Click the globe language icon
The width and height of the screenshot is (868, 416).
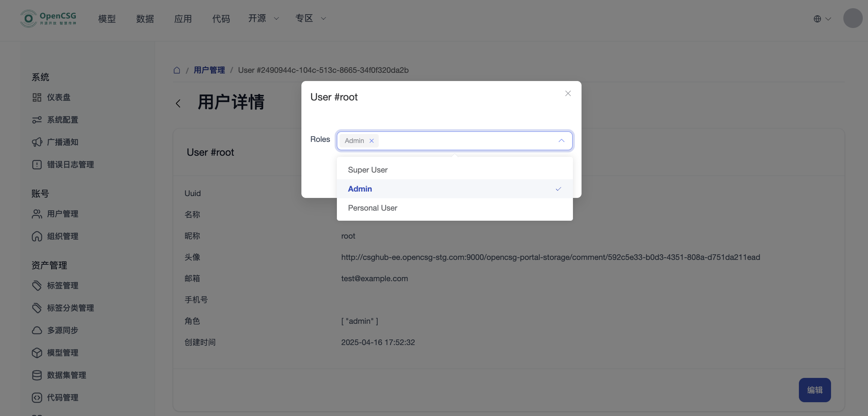(x=817, y=19)
